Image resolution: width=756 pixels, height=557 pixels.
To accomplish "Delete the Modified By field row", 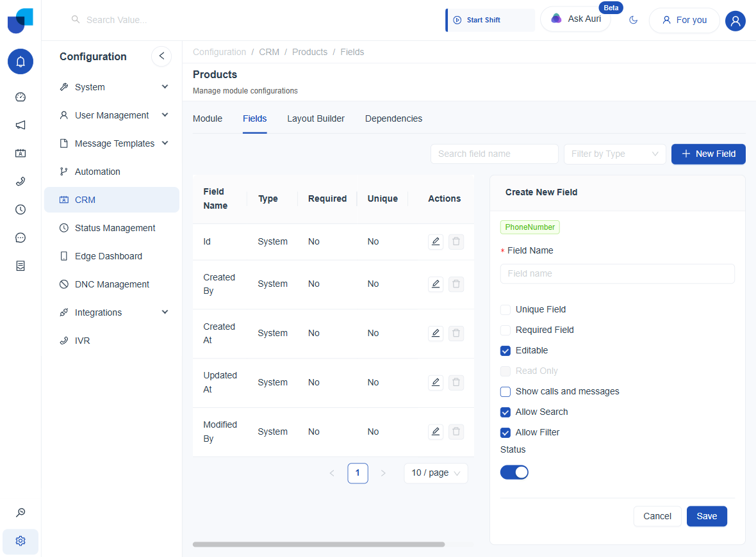I will 456,432.
